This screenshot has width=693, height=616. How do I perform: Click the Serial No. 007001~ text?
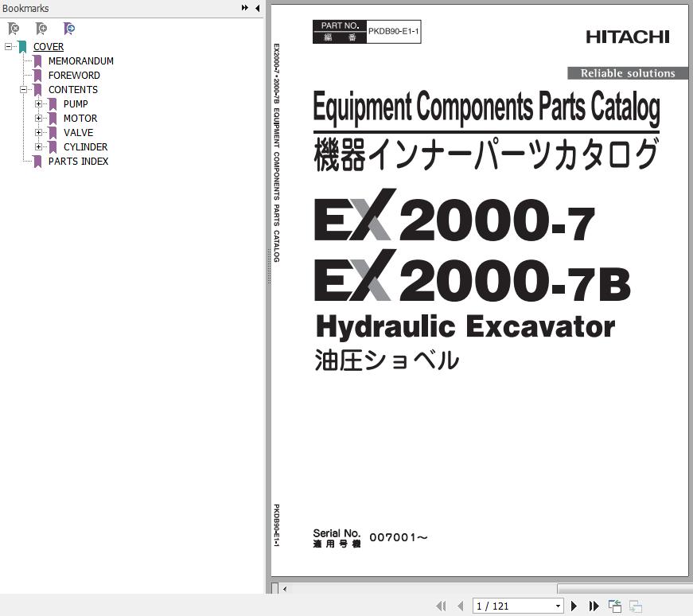click(370, 538)
